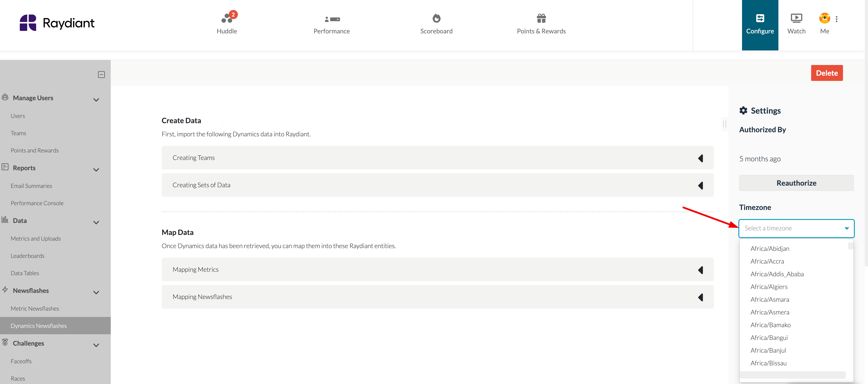Open the Watch tab
This screenshot has width=868, height=384.
(796, 24)
